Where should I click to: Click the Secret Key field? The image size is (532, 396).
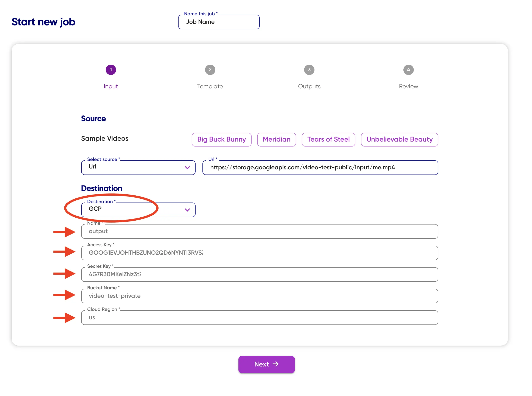(x=259, y=274)
